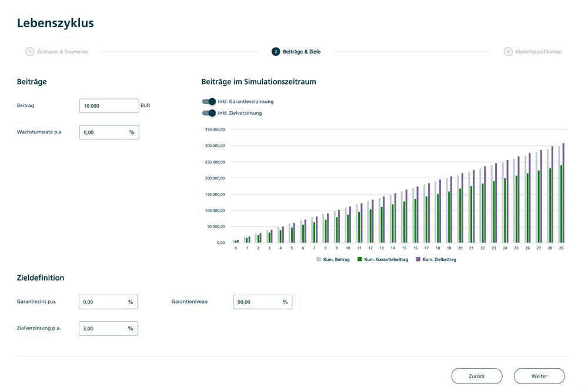Viewport: 588px width, 387px height.
Task: Click the purple Kum. Zielbeitrag legend square
Action: click(418, 259)
